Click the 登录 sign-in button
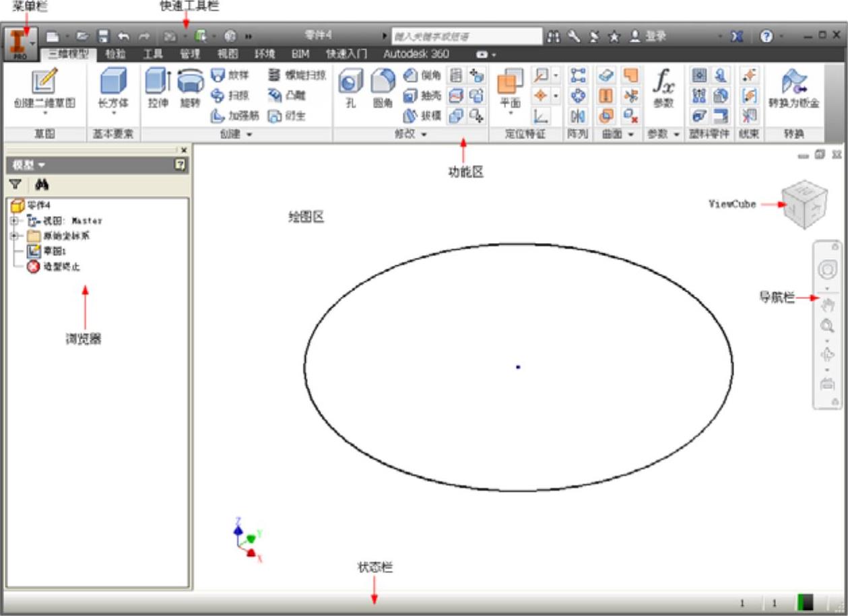The image size is (848, 616). [648, 36]
